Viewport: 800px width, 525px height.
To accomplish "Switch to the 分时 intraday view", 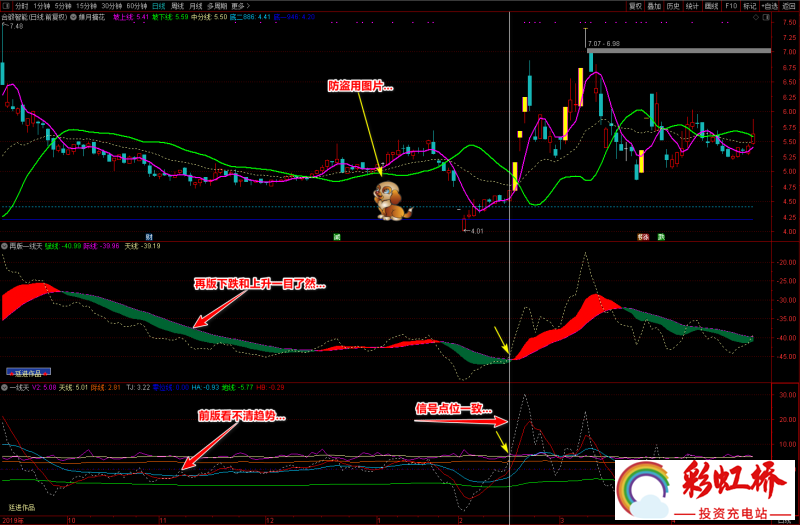I will click(x=21, y=6).
